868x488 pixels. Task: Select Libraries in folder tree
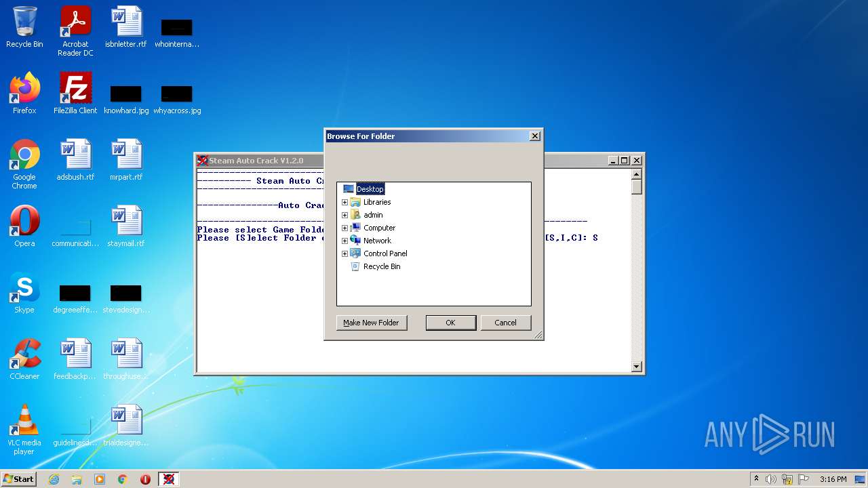click(377, 202)
